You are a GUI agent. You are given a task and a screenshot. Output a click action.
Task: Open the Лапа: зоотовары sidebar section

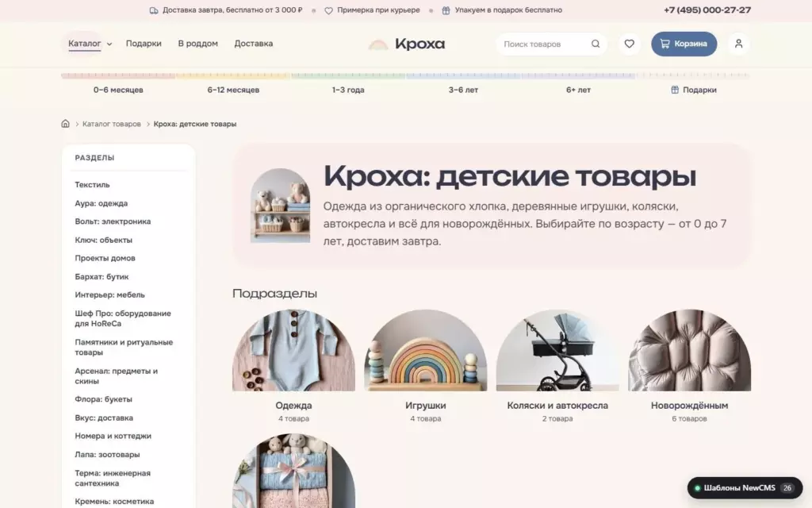[107, 455]
